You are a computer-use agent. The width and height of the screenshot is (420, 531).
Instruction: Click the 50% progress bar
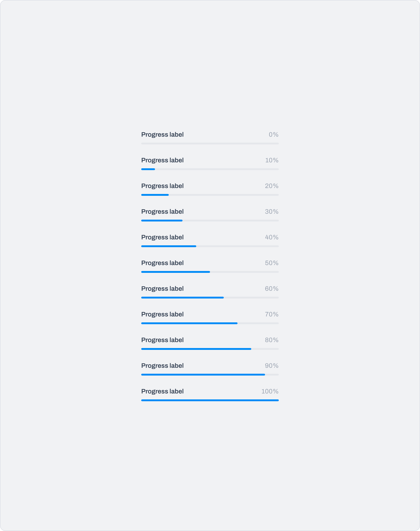[210, 272]
